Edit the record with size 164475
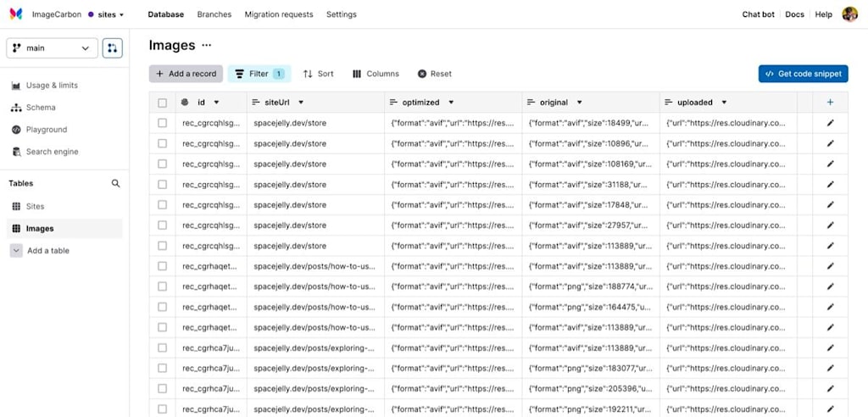 (x=830, y=307)
